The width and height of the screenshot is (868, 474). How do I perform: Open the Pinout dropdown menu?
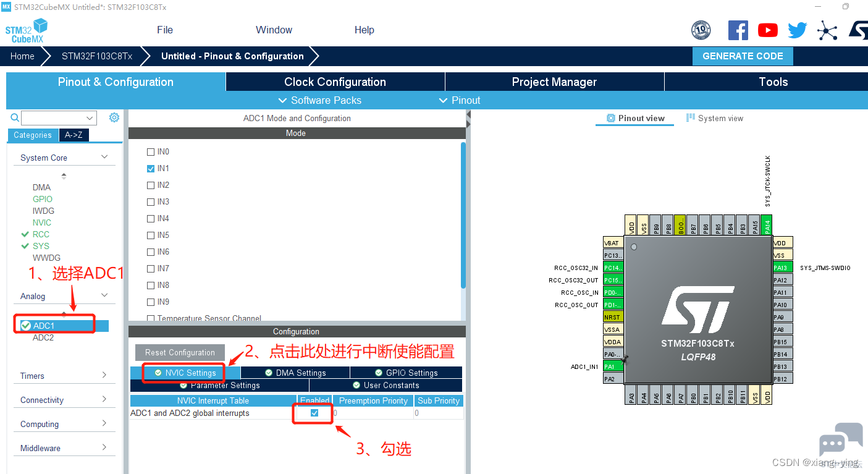click(x=459, y=100)
